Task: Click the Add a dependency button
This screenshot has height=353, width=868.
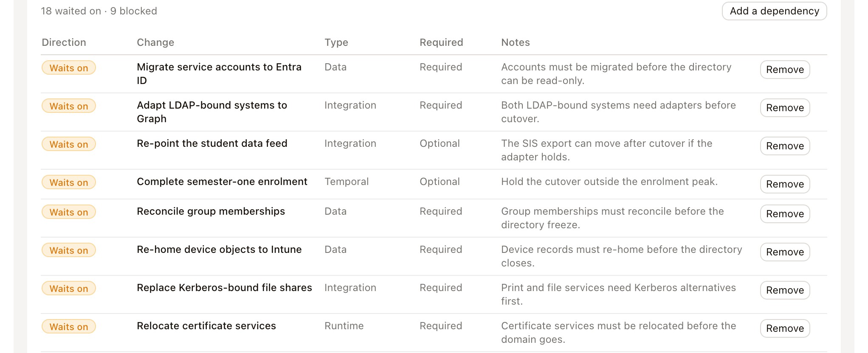Action: click(x=774, y=11)
